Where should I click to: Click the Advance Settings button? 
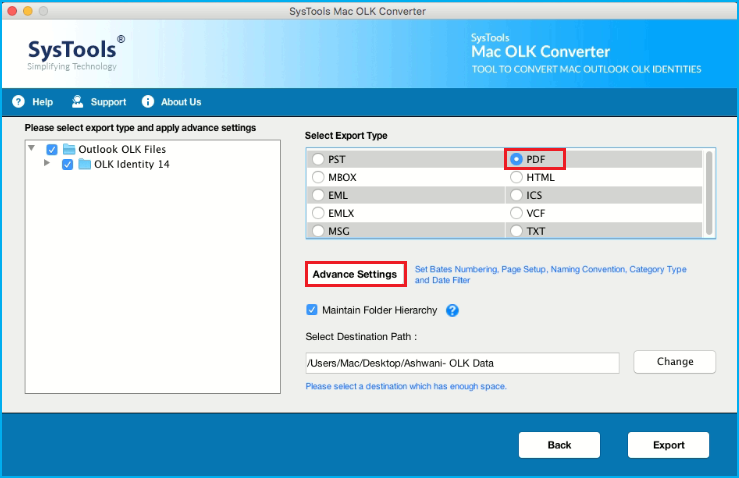(x=355, y=274)
